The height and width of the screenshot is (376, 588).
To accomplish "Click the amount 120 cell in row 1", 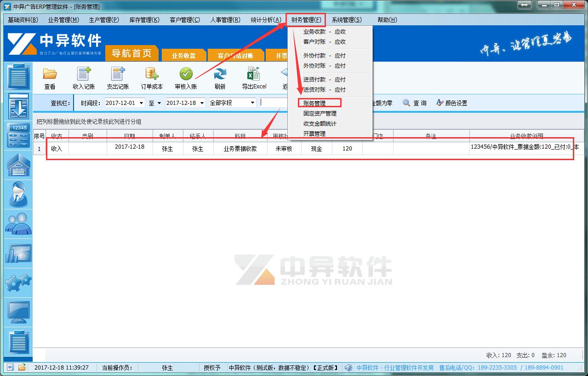I will [x=347, y=149].
